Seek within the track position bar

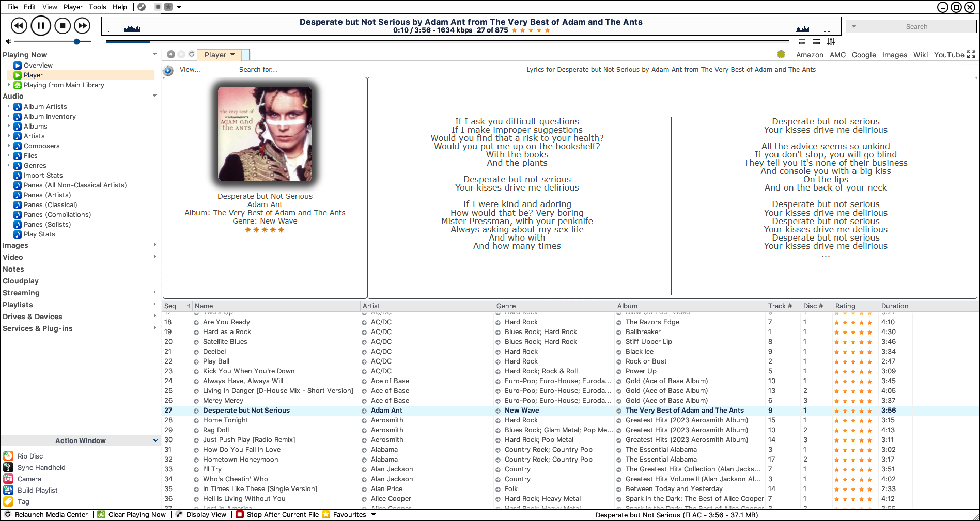(x=447, y=42)
